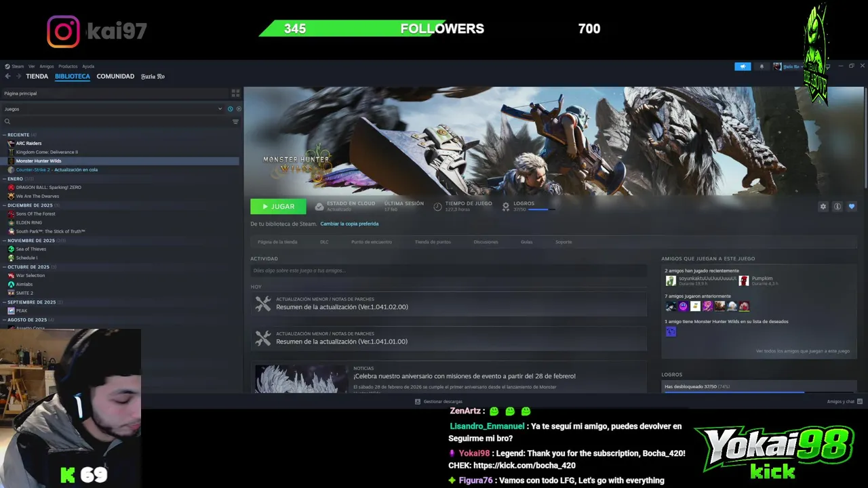Click Cambiar la copia preferida link
The width and height of the screenshot is (868, 488).
click(x=349, y=224)
